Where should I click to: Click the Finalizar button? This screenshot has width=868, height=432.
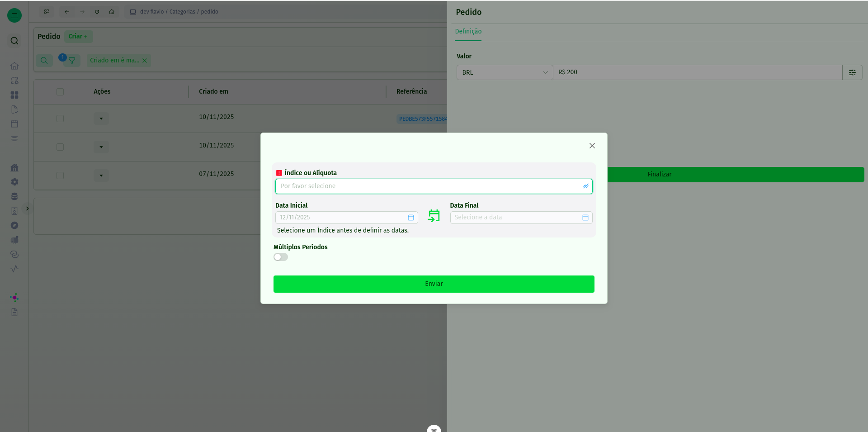click(x=659, y=175)
